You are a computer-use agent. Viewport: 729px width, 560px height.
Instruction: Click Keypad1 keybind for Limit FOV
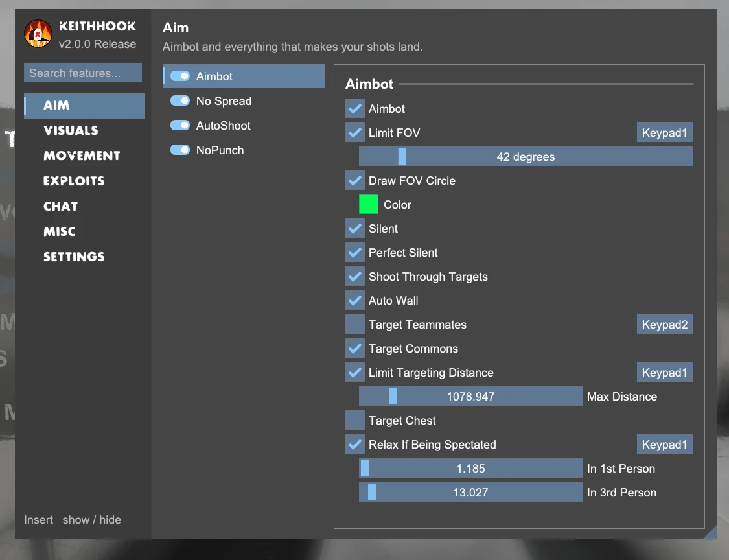[x=665, y=133]
